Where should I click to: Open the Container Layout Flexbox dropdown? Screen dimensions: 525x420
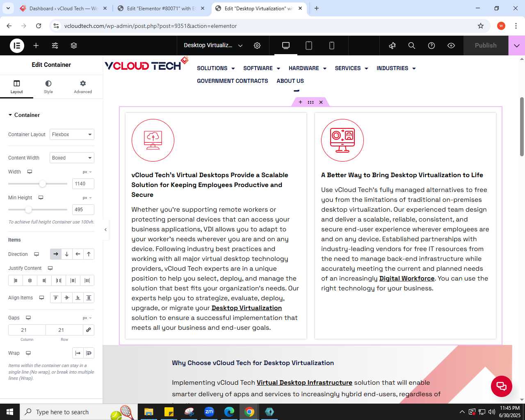[72, 135]
